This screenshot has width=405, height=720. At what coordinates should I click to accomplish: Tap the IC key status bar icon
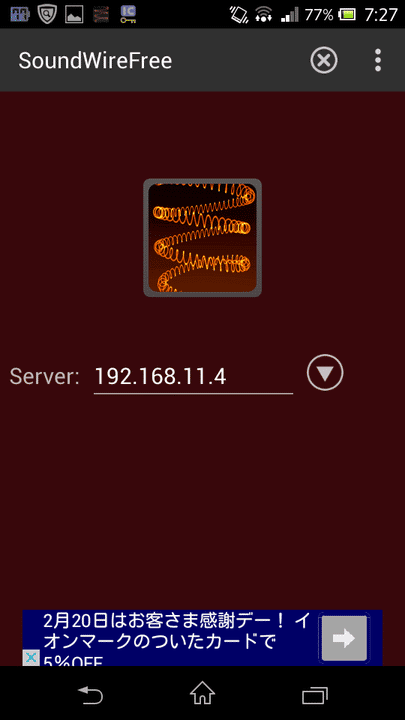point(128,14)
